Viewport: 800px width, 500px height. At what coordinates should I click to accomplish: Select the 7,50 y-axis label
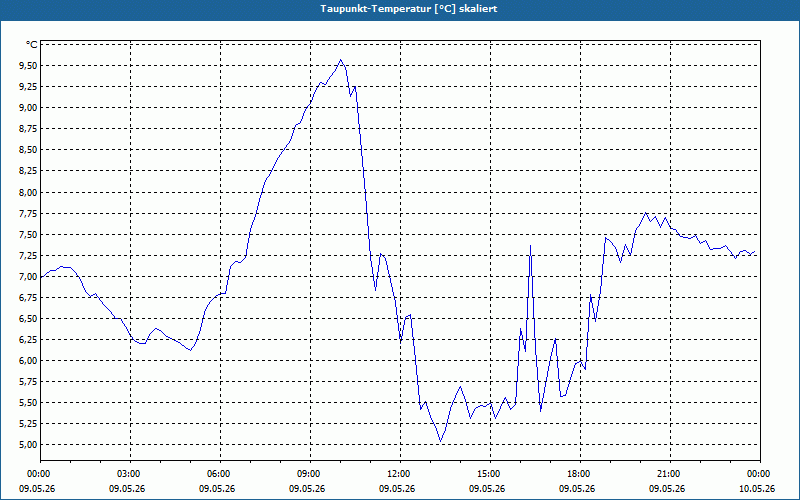coord(28,235)
